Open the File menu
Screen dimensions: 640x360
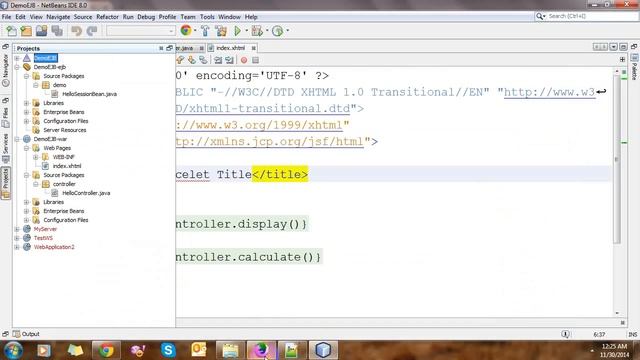click(7, 17)
